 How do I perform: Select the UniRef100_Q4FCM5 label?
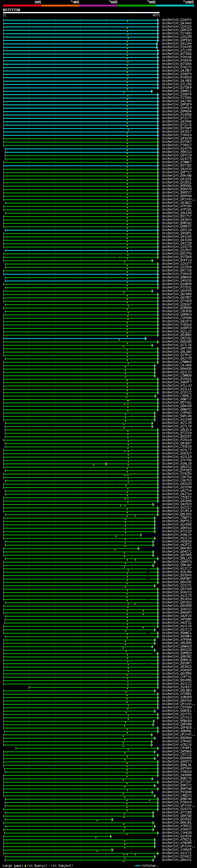pos(177,349)
